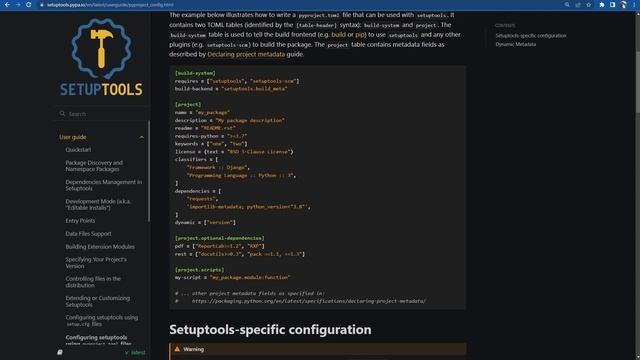The width and height of the screenshot is (640, 360).
Task: Open Controlling files in the distribution
Action: (x=93, y=282)
